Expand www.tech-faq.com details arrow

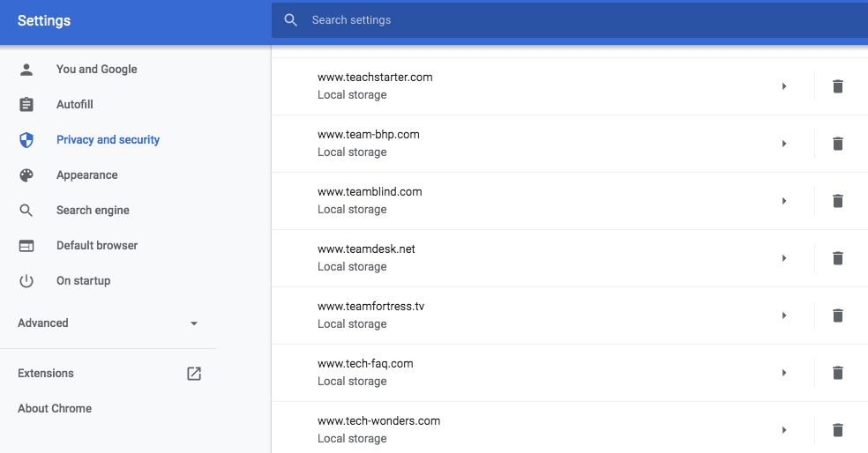[784, 373]
